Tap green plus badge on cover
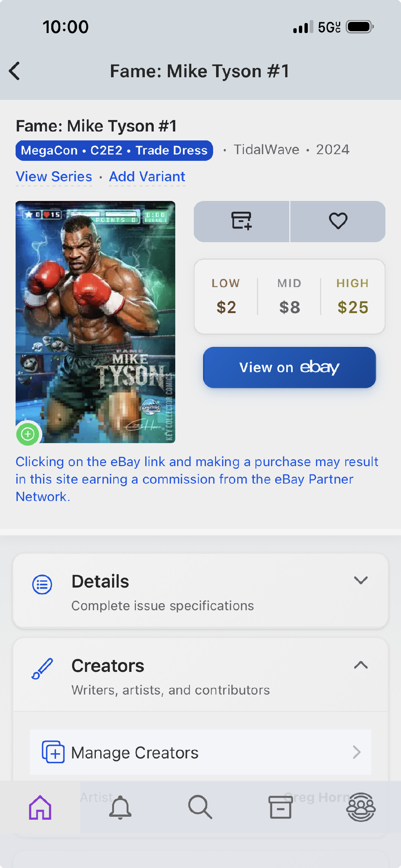 point(28,434)
